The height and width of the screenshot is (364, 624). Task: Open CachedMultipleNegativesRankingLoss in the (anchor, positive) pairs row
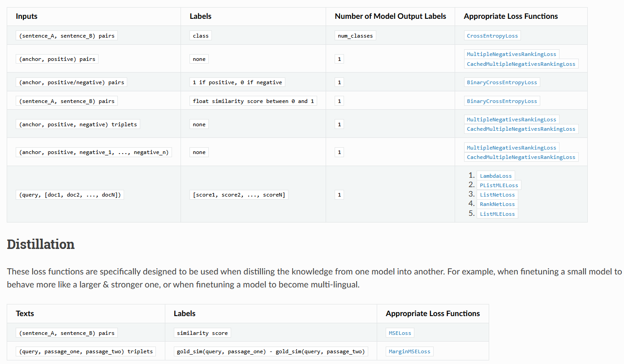[x=521, y=64]
